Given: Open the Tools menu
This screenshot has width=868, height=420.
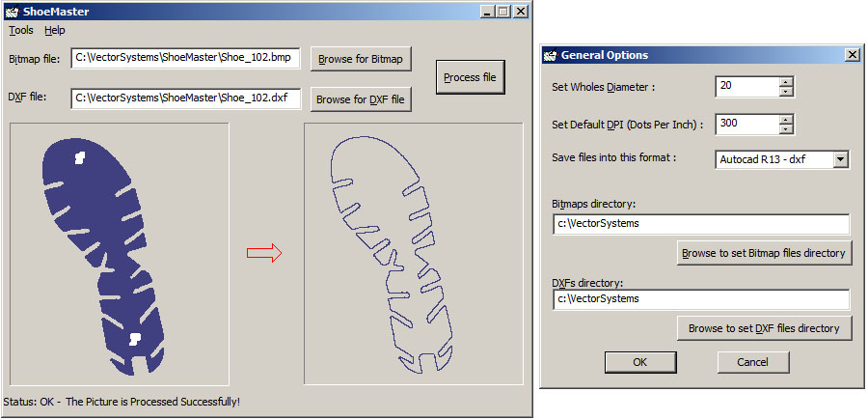Looking at the screenshot, I should pyautogui.click(x=21, y=31).
